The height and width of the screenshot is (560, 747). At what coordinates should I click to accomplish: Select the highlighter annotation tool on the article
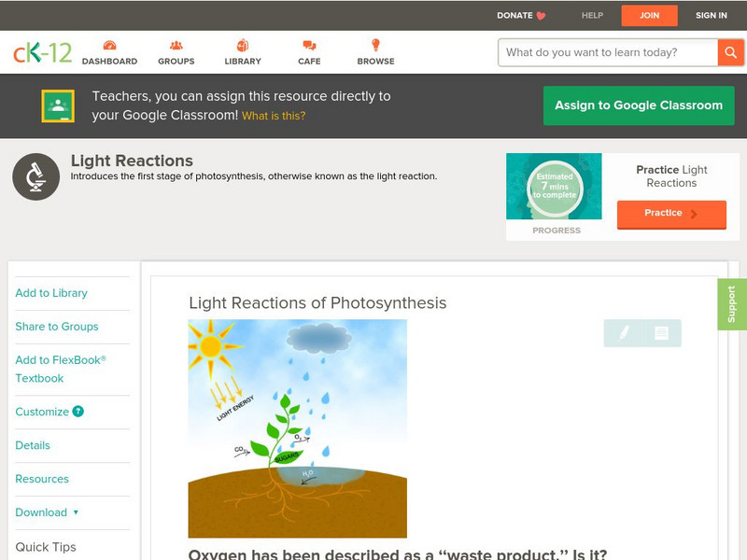coord(623,333)
